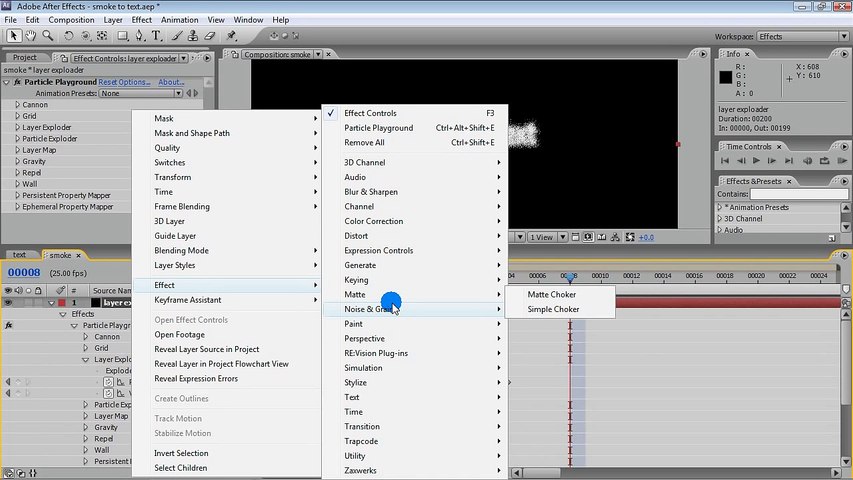
Task: Select the Puppet Pin tool
Action: coord(231,36)
